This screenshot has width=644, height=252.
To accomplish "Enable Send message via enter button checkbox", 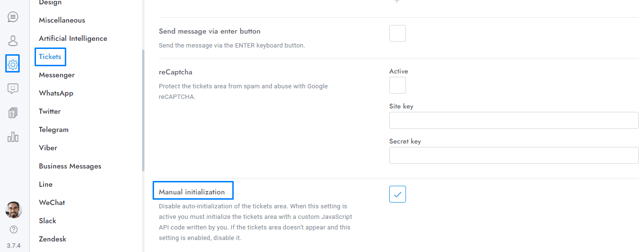I will [x=397, y=34].
